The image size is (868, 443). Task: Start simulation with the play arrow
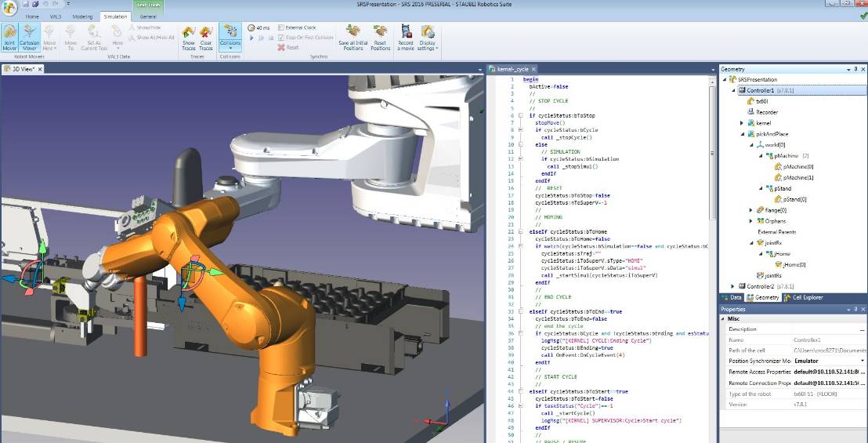(x=251, y=38)
